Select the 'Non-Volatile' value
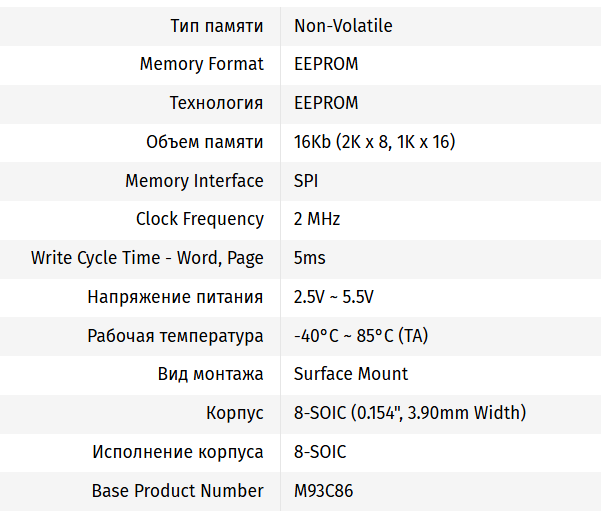Viewport: 601px width, 520px height. (x=343, y=26)
